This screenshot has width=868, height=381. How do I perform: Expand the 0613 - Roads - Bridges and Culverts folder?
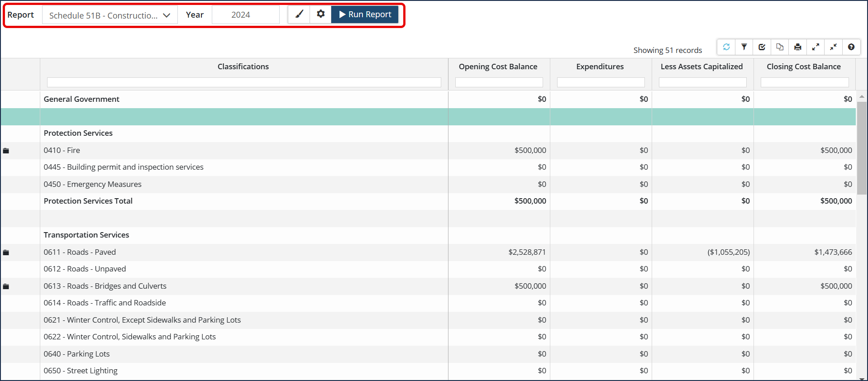click(6, 286)
